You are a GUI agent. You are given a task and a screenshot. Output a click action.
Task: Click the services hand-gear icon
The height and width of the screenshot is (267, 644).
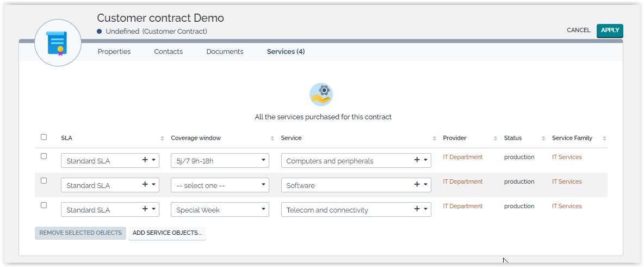coord(321,95)
